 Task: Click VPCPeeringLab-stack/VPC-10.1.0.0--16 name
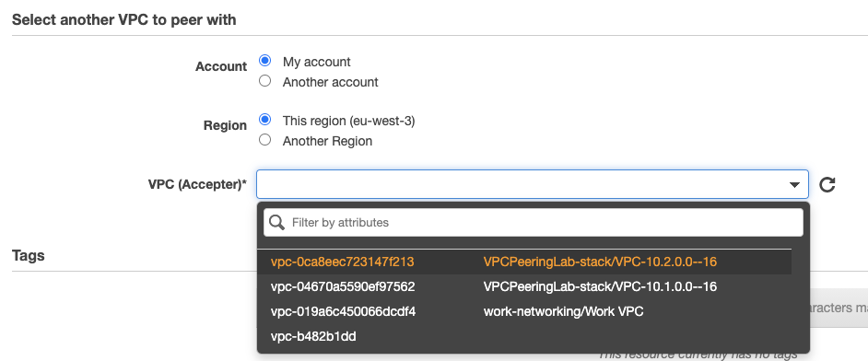(600, 286)
